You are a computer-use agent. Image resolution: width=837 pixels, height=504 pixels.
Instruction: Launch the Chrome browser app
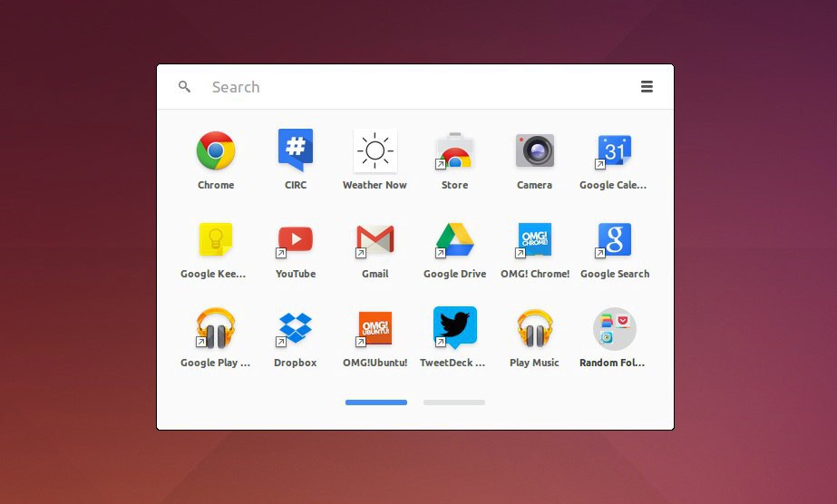216,151
